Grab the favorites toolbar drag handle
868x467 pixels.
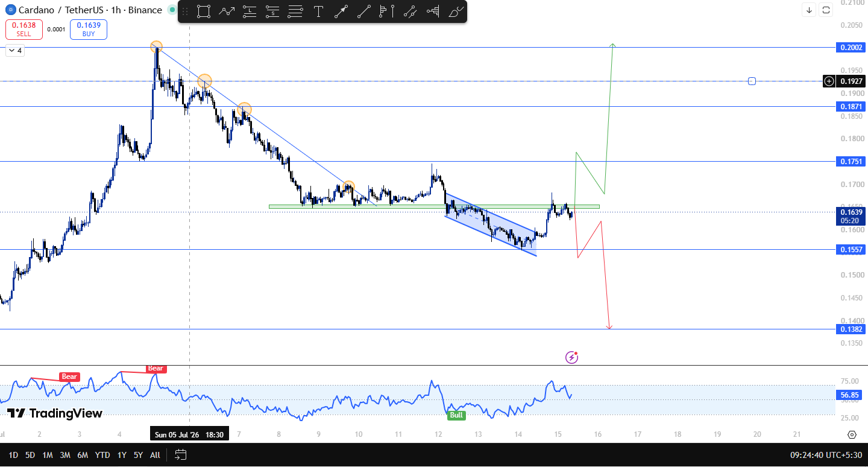tap(185, 11)
